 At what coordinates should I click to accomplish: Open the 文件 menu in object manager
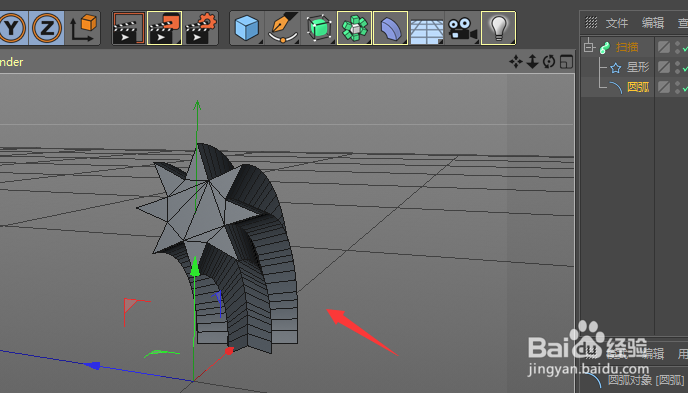[617, 23]
